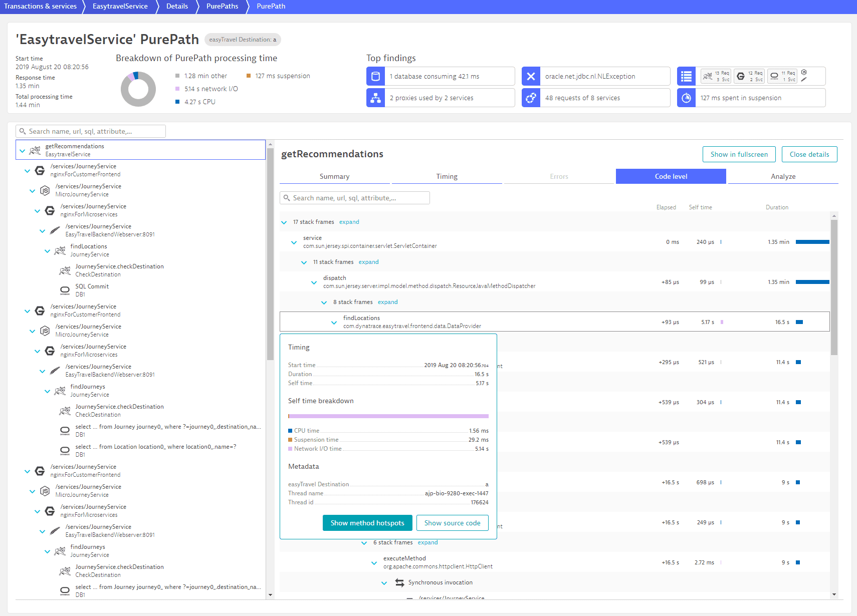Collapse the 8 stack frames row
The width and height of the screenshot is (857, 616).
(x=324, y=302)
